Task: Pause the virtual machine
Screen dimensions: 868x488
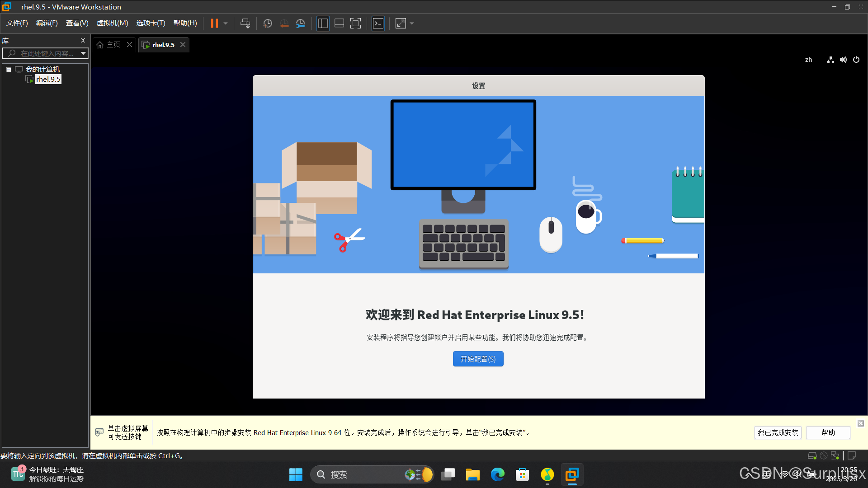Action: [214, 23]
